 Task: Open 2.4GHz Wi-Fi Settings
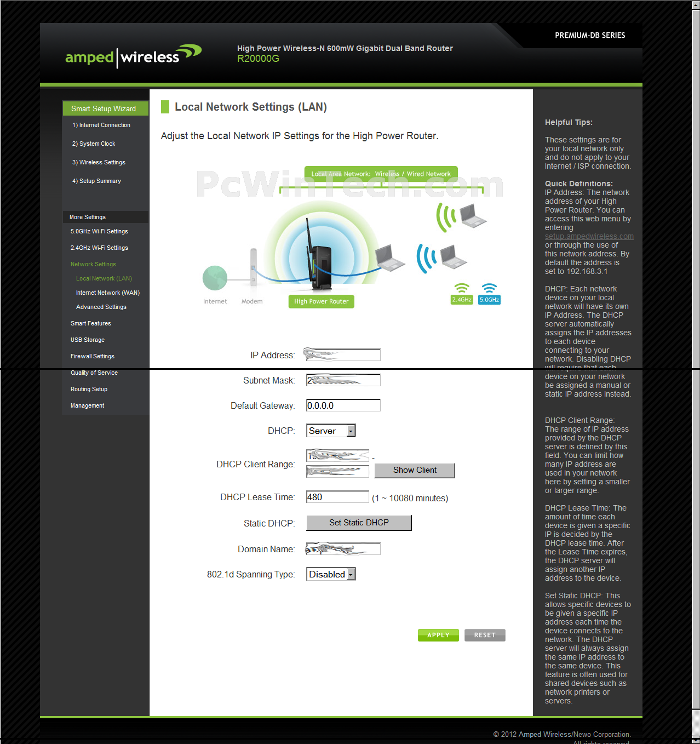tap(99, 248)
